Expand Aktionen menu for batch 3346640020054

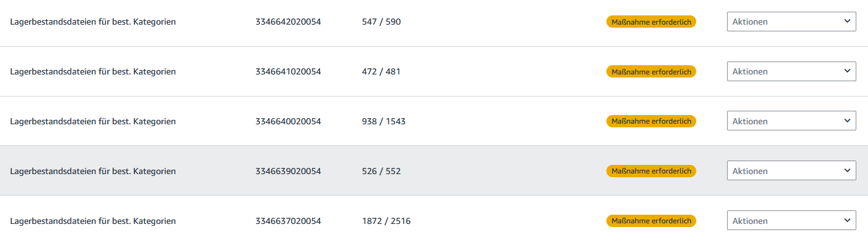tap(791, 121)
